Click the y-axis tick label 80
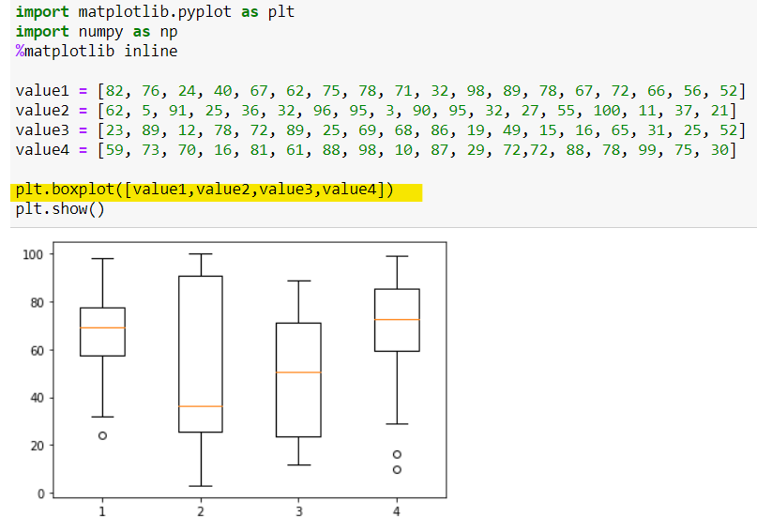The height and width of the screenshot is (532, 757). (x=37, y=303)
